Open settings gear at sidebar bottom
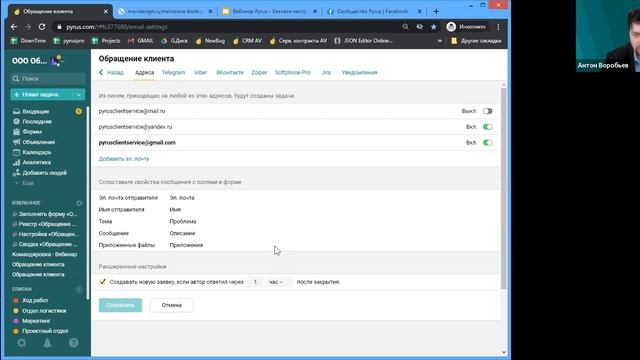The image size is (640, 360). point(22,343)
